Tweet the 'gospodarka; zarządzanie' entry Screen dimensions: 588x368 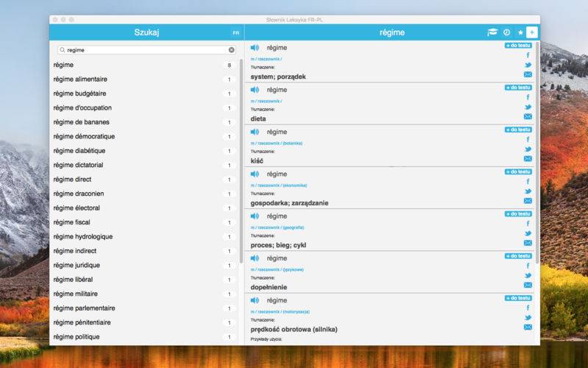[x=528, y=191]
